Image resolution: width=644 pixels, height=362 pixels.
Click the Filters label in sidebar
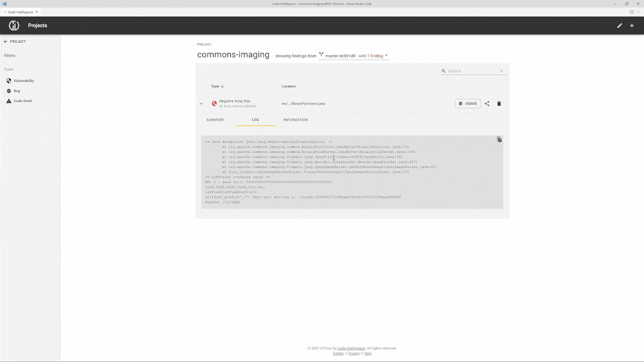tap(10, 55)
